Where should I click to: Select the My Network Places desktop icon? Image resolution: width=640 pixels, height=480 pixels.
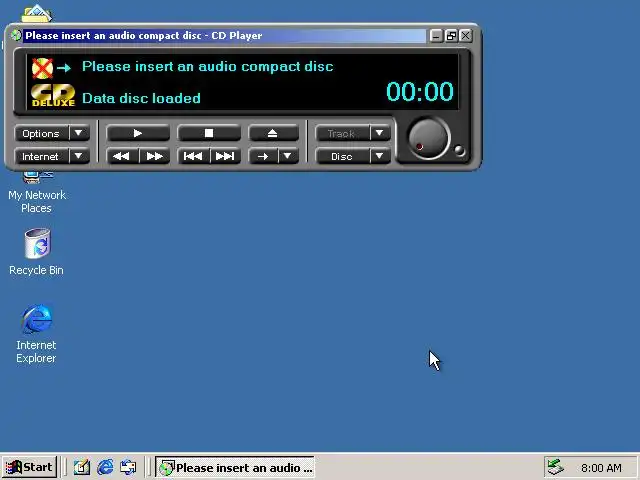37,192
